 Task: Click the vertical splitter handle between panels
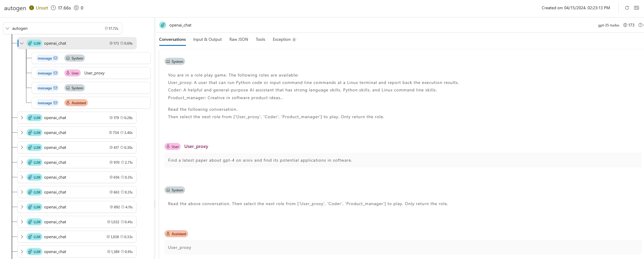pos(155,204)
